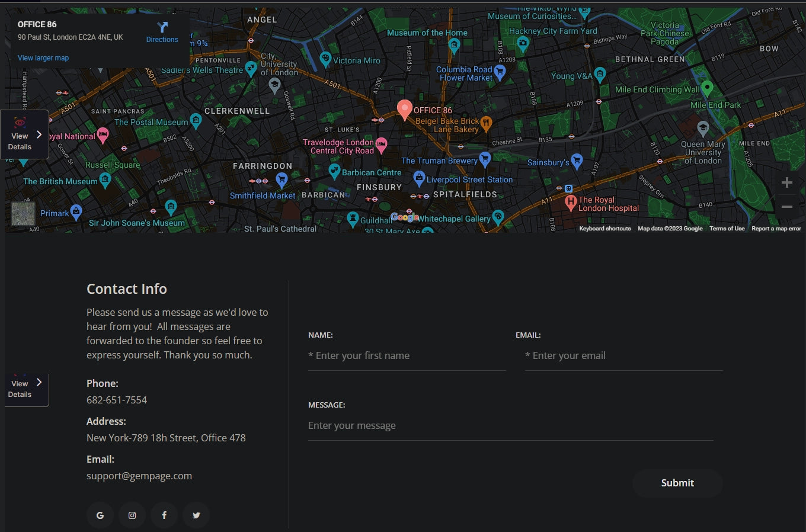Open Queen Mary University marker icon
Viewport: 806px width, 532px height.
[703, 128]
